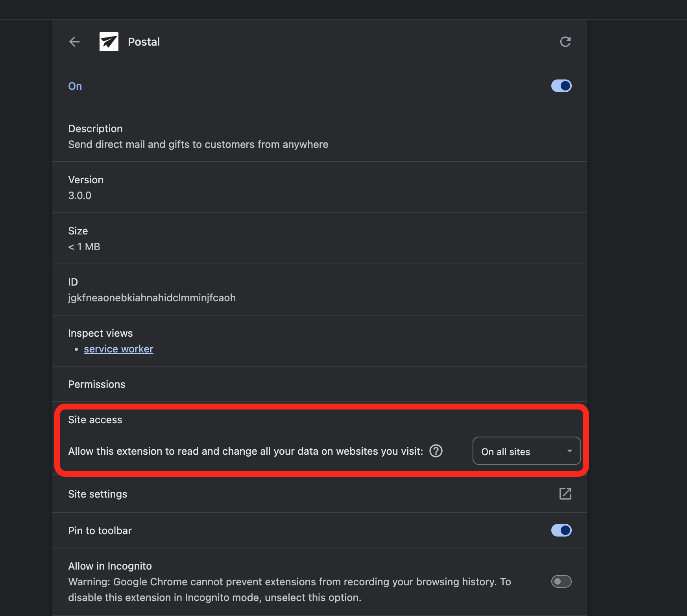
Task: Open the "On all sites" dropdown
Action: tap(526, 451)
